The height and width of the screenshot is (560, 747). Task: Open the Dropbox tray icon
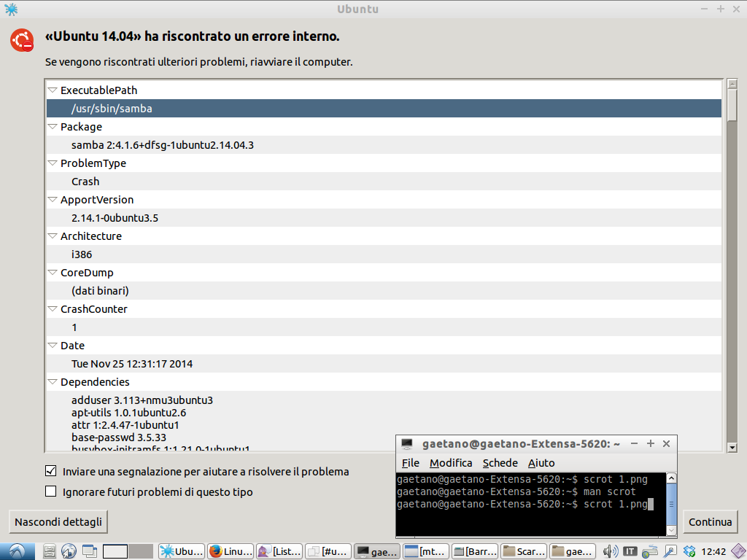(x=689, y=551)
